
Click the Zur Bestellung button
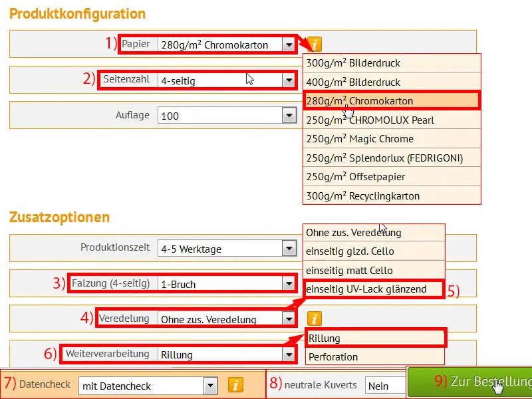click(x=469, y=381)
